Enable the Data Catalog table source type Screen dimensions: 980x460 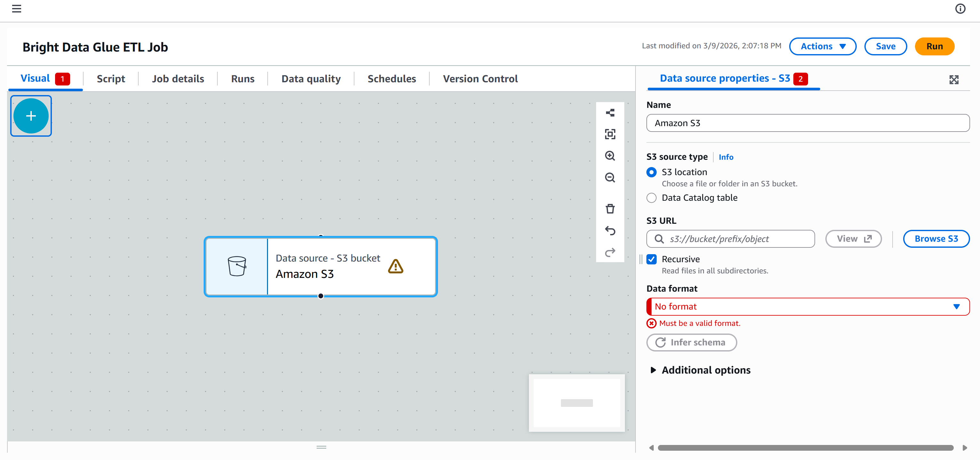pos(652,198)
